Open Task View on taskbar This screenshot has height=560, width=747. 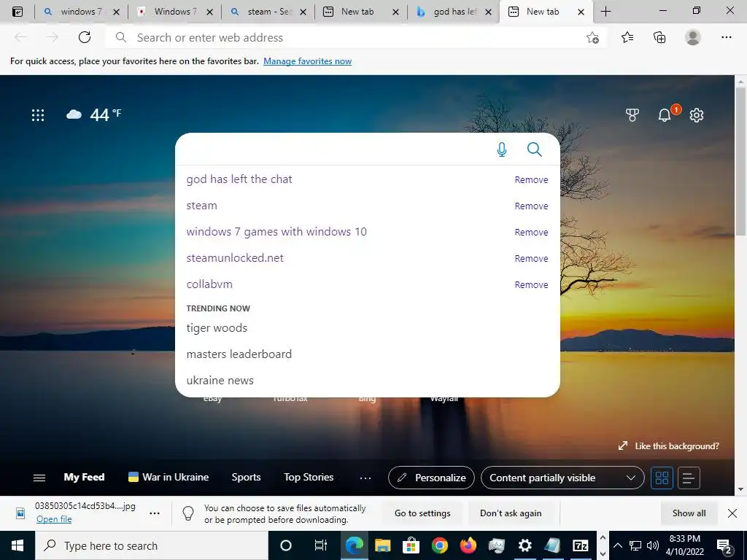(x=321, y=545)
